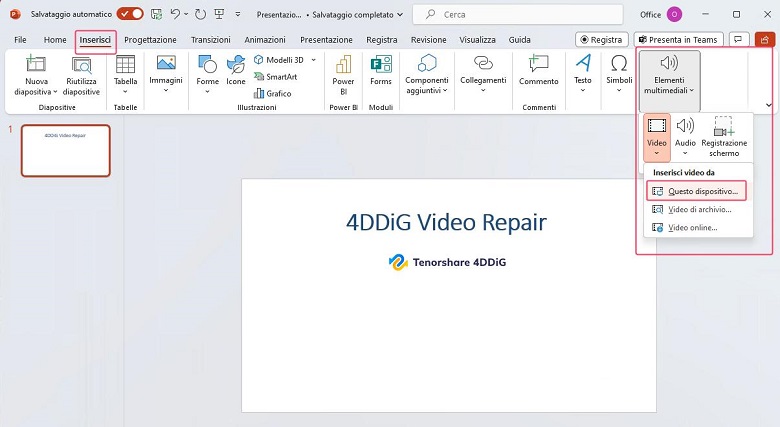Click the Cerca search box
This screenshot has height=427, width=780.
click(517, 15)
